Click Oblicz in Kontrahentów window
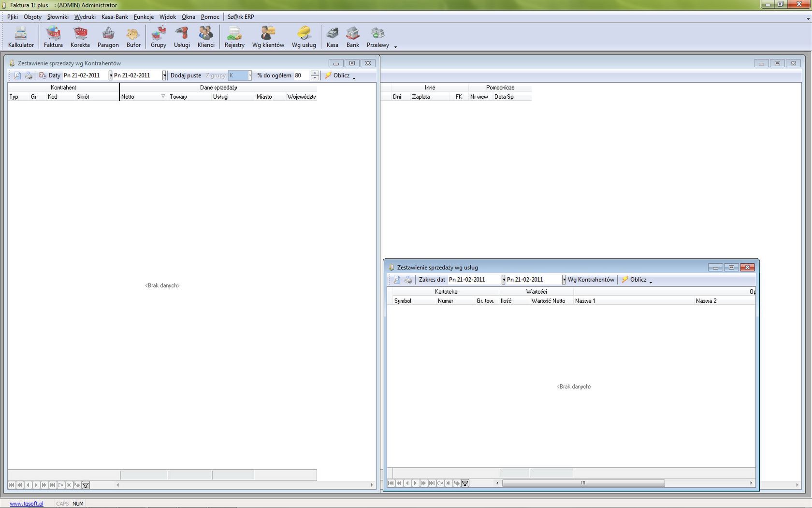Viewport: 812px width, 508px height. click(337, 75)
